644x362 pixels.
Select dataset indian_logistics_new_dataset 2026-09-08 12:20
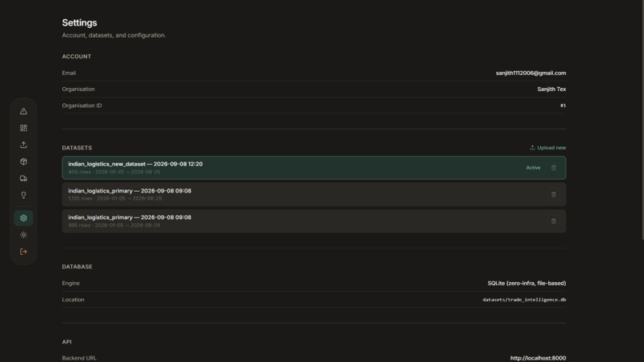click(x=314, y=168)
